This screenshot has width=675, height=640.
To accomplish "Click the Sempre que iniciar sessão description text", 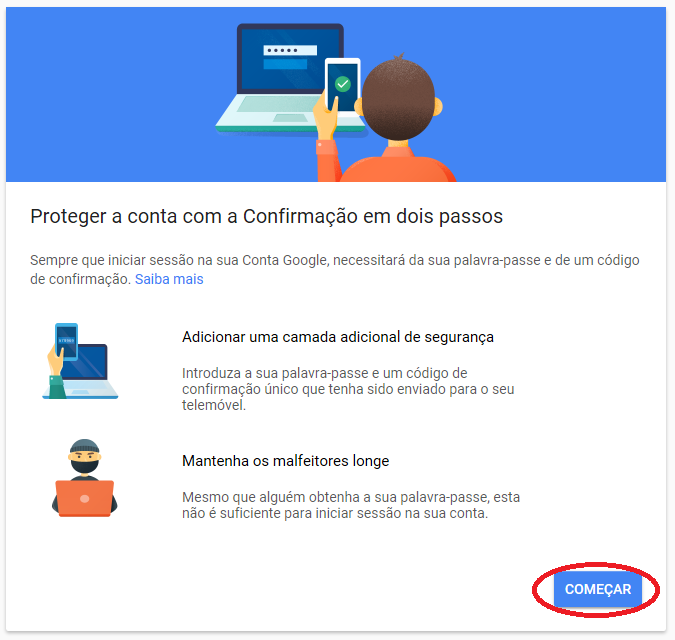I will (334, 270).
